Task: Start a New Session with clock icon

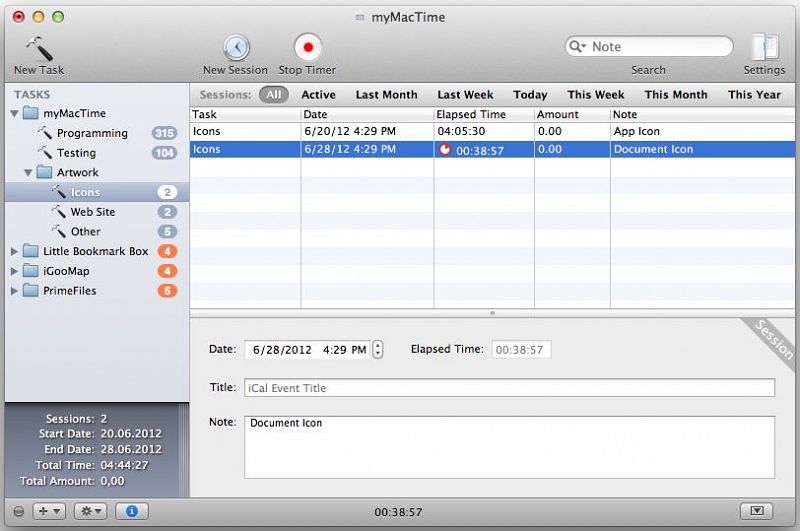Action: (x=236, y=47)
